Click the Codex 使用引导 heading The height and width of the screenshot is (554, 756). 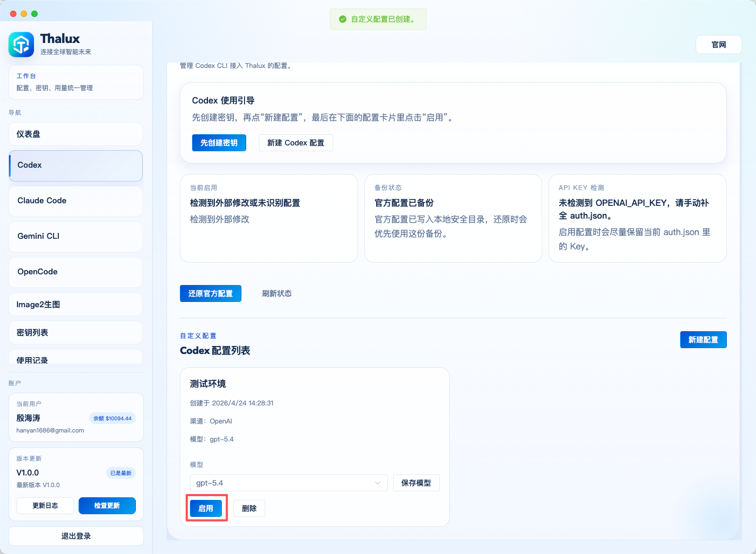[x=223, y=101]
